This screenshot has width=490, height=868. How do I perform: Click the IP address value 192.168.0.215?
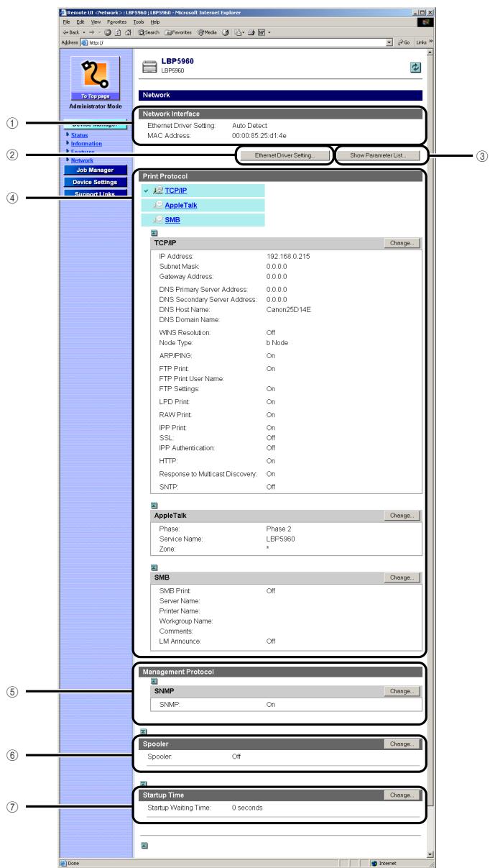point(289,255)
